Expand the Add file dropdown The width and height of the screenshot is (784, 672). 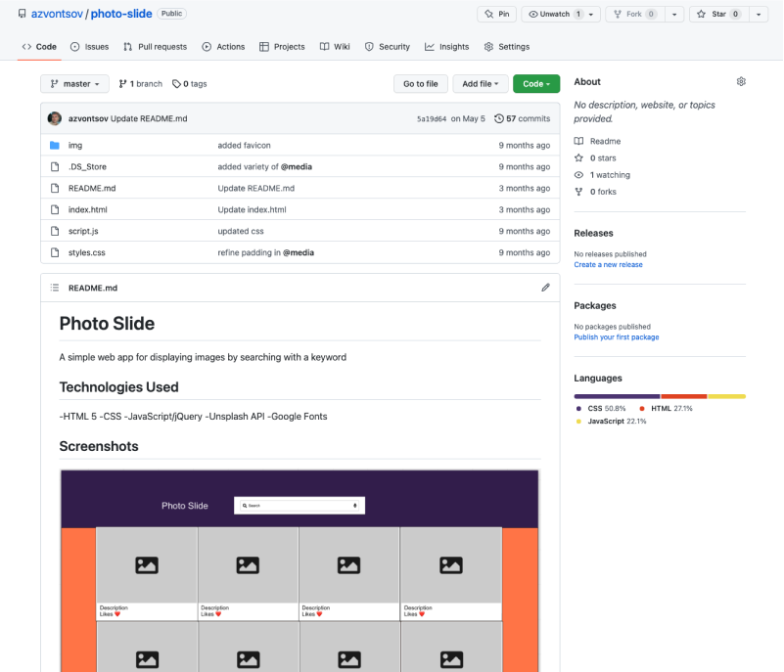tap(481, 84)
